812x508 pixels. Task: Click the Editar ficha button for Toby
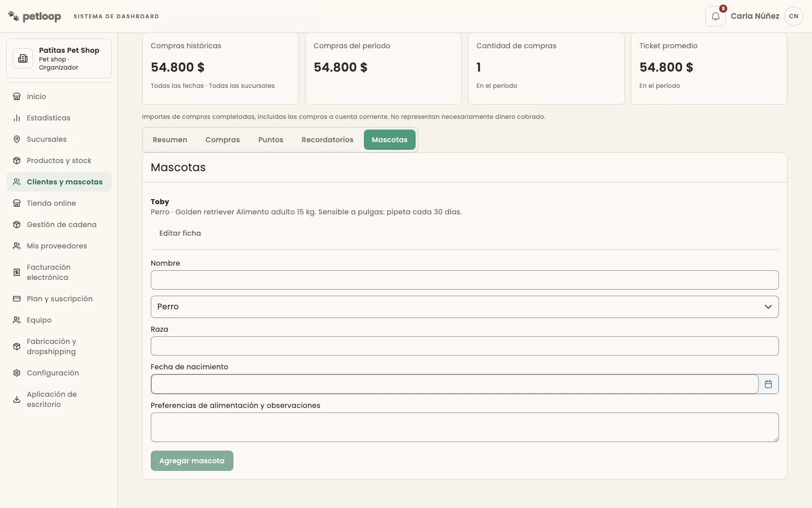(180, 233)
